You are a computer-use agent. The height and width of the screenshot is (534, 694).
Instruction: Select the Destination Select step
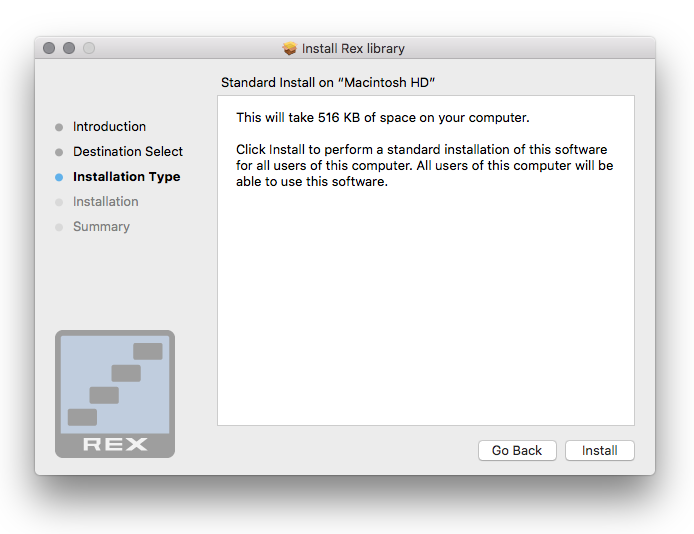point(128,151)
